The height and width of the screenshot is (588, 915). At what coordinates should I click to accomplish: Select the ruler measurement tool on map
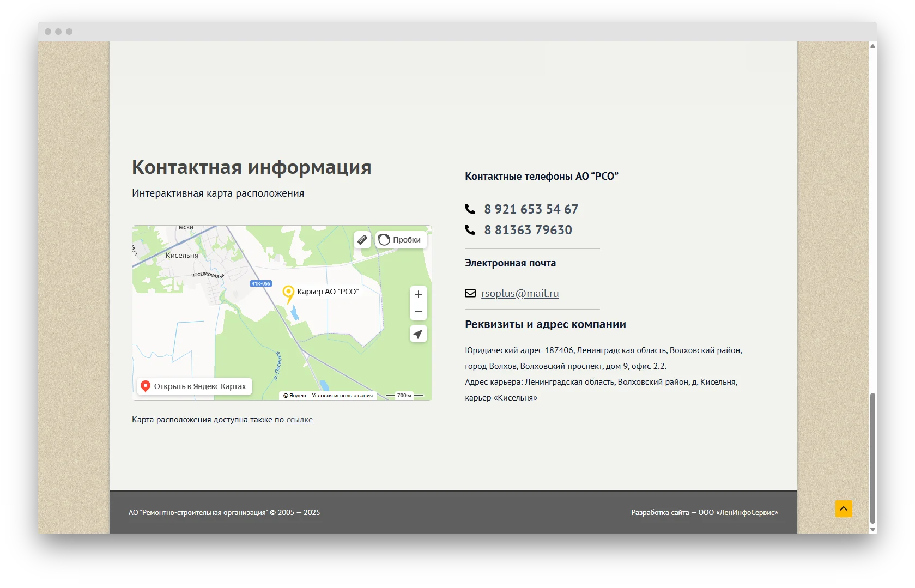click(362, 240)
